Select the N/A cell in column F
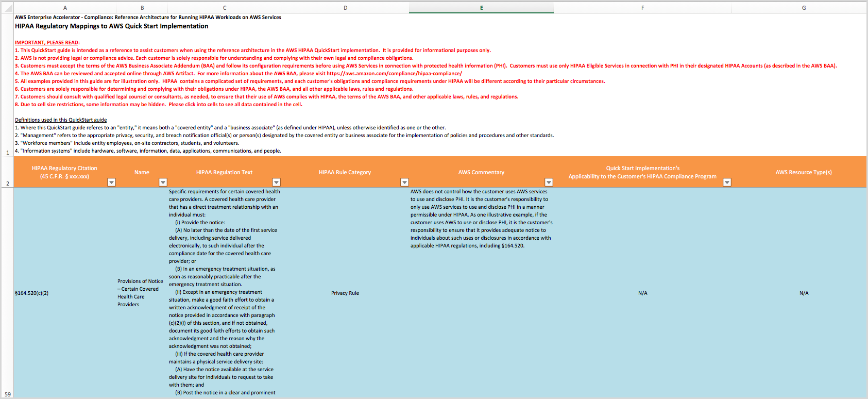The width and height of the screenshot is (868, 399). (643, 293)
